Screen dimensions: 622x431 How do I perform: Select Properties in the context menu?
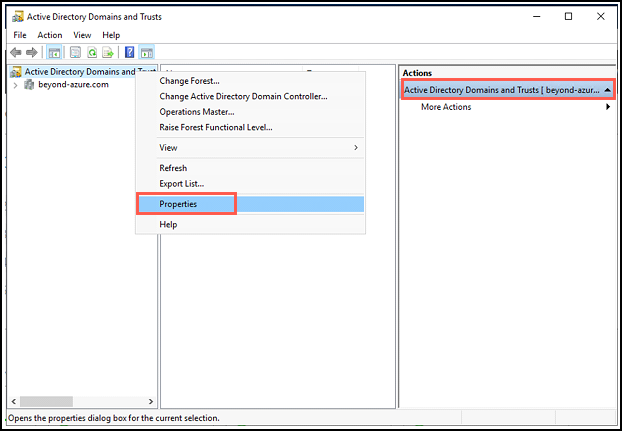coord(250,204)
